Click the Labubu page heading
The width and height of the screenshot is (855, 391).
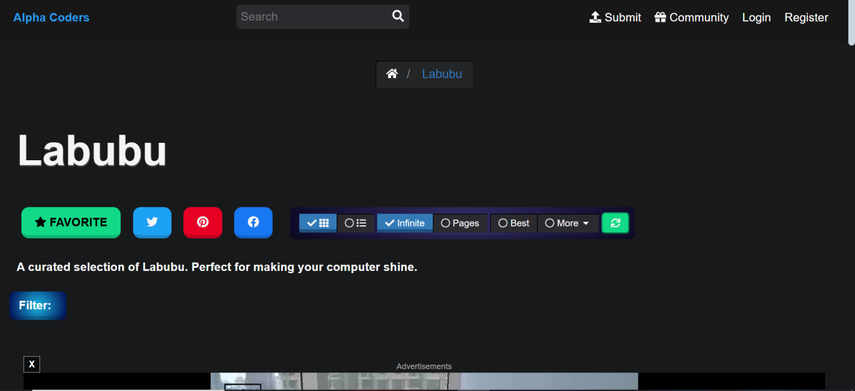(92, 151)
